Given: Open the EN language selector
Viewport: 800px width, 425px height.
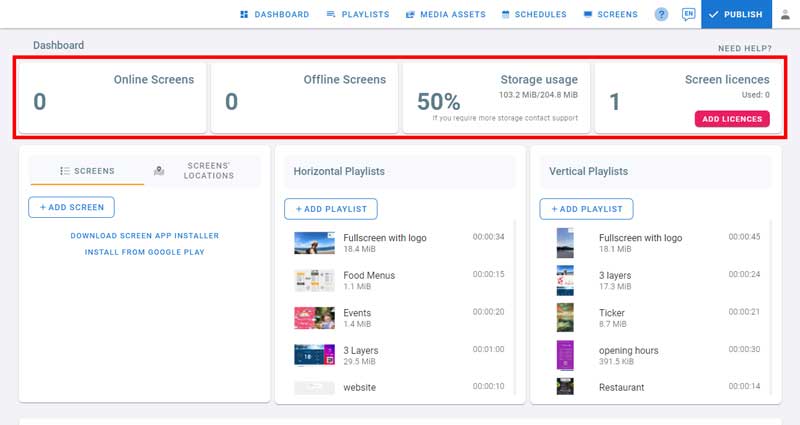Looking at the screenshot, I should tap(688, 14).
